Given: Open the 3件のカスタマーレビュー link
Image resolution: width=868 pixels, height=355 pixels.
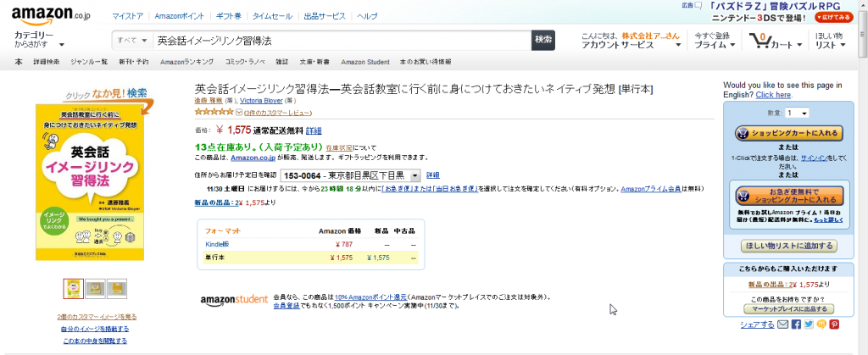Looking at the screenshot, I should click(x=278, y=113).
